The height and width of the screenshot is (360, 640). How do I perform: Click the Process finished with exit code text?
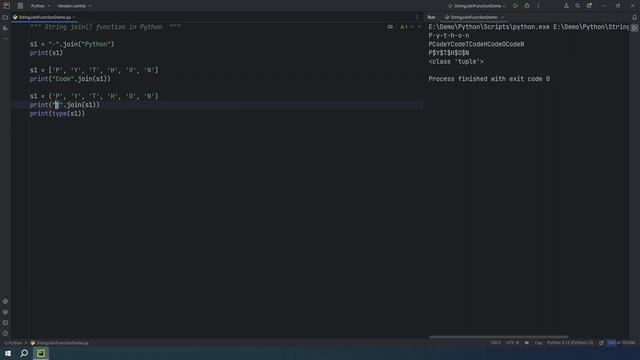click(489, 79)
